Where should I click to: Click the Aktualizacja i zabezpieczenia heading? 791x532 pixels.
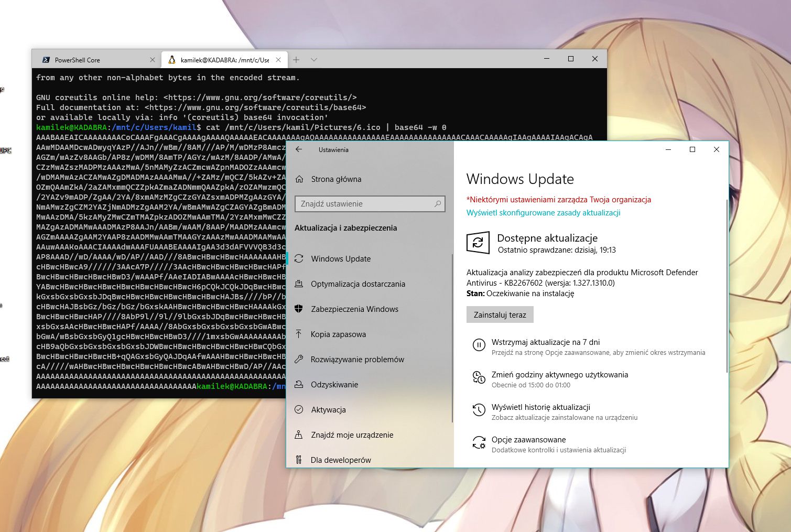pyautogui.click(x=346, y=228)
